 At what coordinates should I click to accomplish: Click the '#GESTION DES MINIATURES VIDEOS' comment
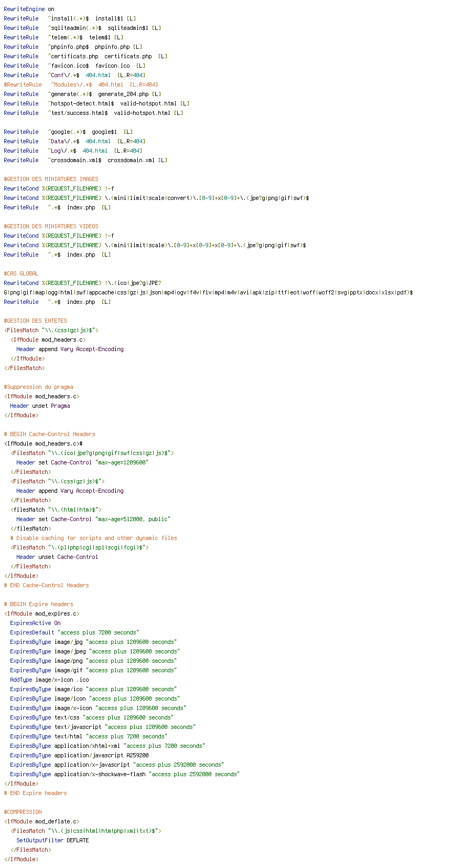(51, 226)
